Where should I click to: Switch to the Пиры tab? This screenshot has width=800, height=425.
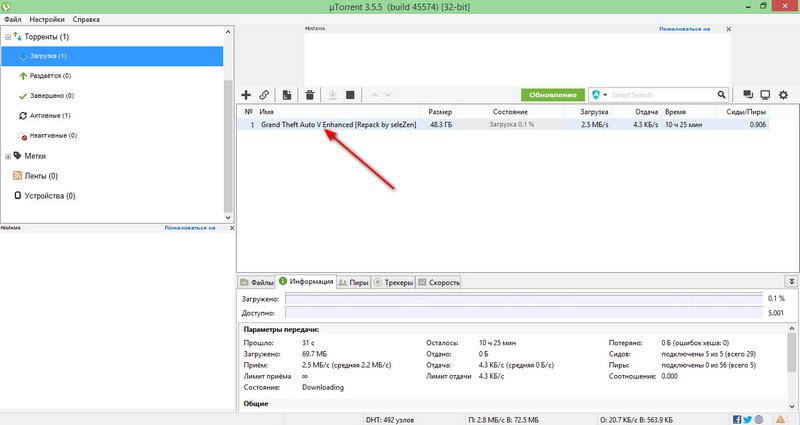(353, 282)
